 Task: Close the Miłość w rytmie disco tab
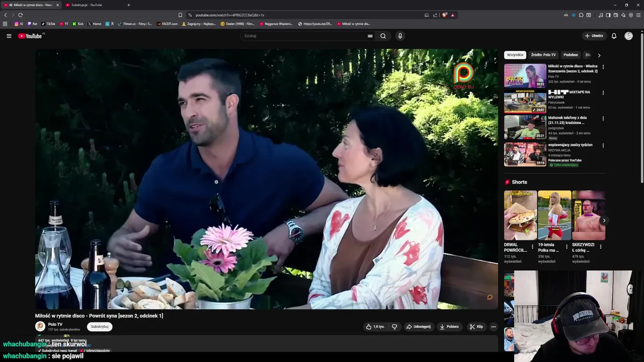coord(57,5)
